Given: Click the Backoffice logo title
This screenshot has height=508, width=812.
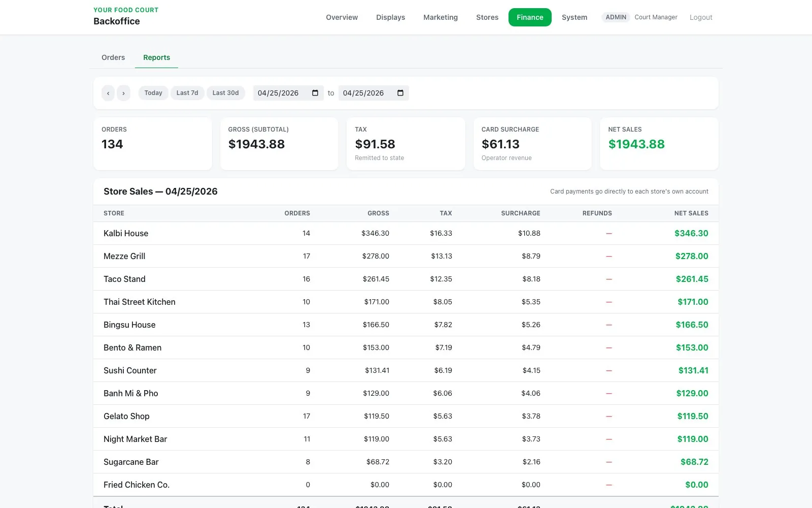Looking at the screenshot, I should click(x=117, y=21).
